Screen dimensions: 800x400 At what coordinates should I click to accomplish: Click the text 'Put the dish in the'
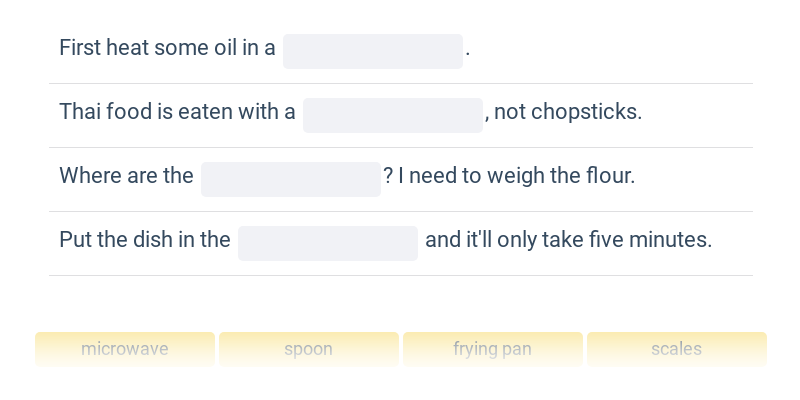click(145, 240)
